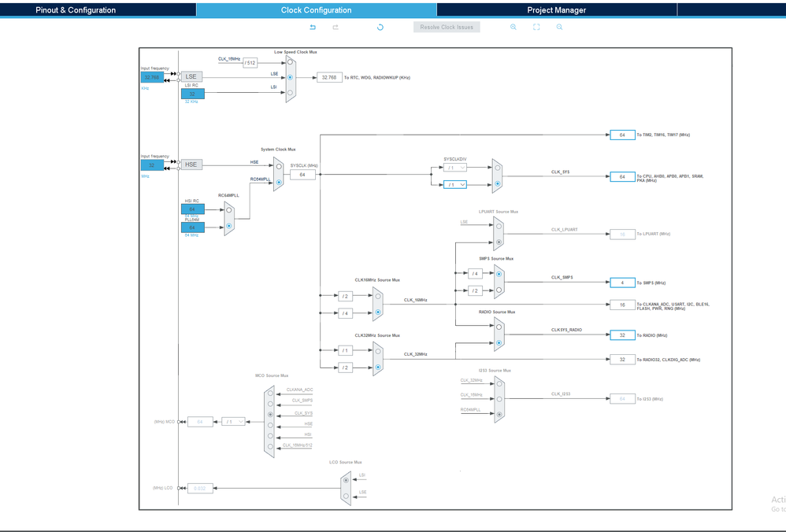This screenshot has height=532, width=786.
Task: Select CLK_32MHz in the I2S3 Source Mux
Action: 499,384
